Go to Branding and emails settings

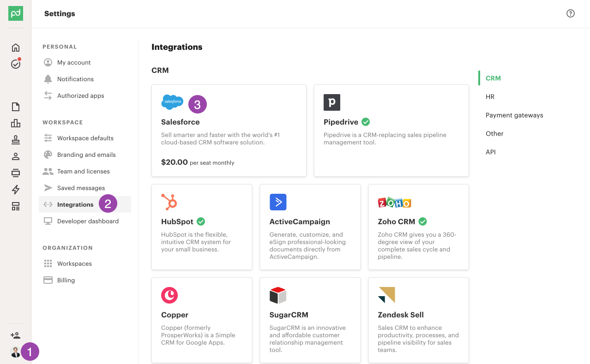(x=86, y=155)
